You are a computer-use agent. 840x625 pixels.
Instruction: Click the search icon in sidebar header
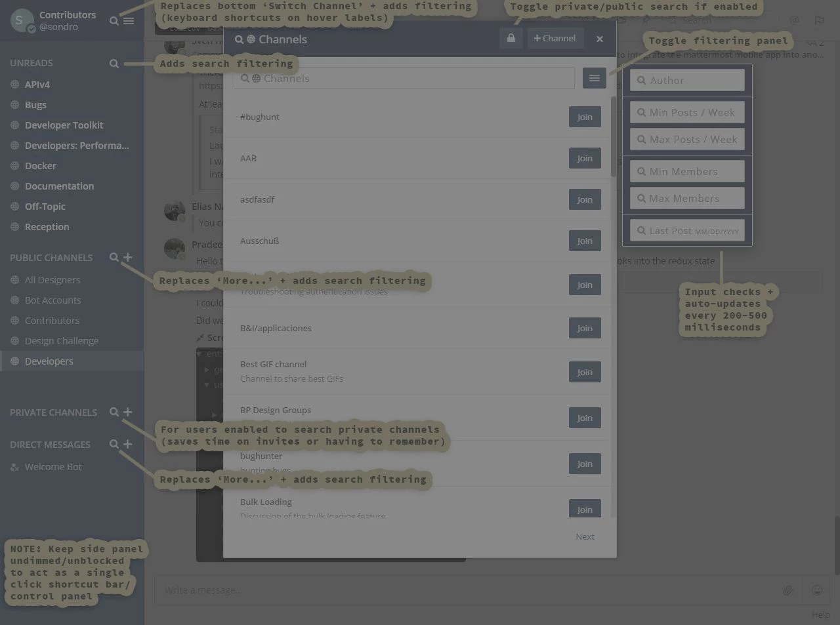[114, 21]
